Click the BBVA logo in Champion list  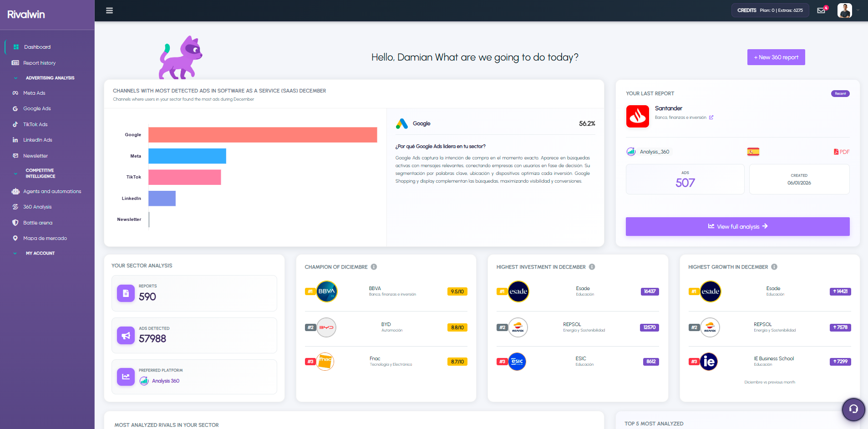click(326, 291)
